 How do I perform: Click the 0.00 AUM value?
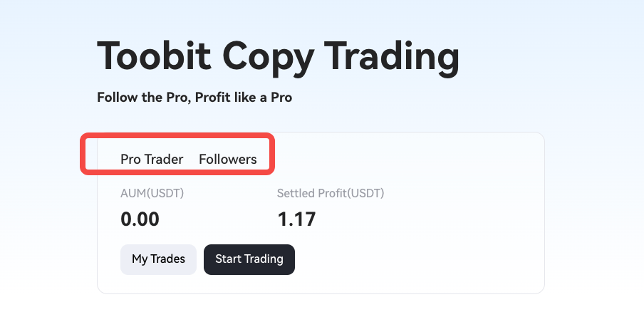pos(140,219)
